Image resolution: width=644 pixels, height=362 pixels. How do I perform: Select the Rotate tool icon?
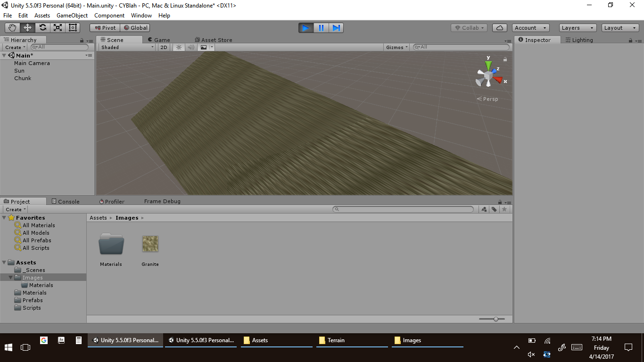tap(42, 28)
